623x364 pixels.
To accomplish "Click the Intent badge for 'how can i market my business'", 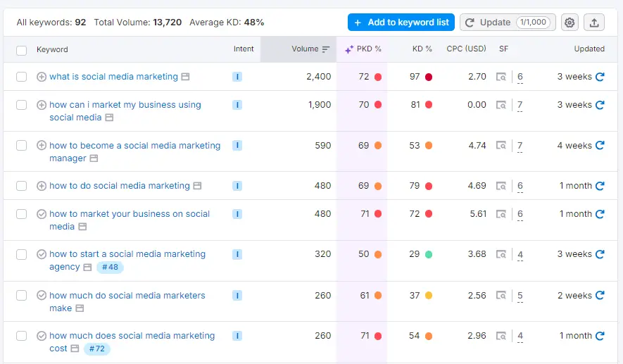I will coord(237,105).
